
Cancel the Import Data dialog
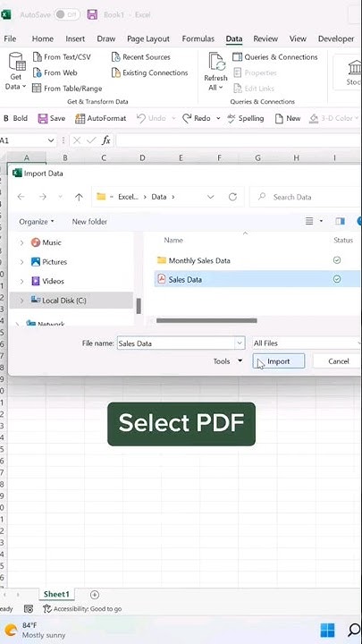pyautogui.click(x=339, y=361)
